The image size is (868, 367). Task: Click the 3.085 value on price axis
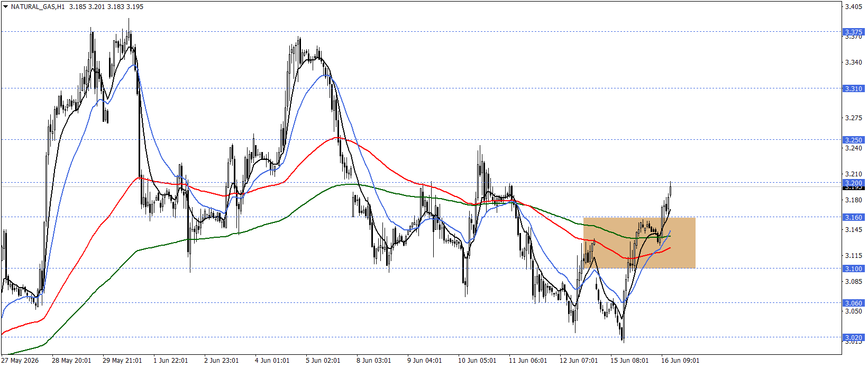coord(853,281)
